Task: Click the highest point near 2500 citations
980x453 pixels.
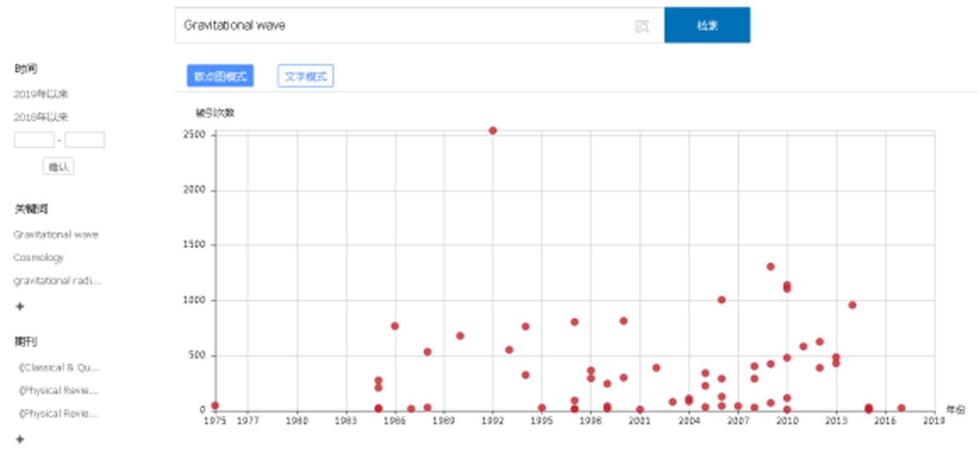Action: click(x=493, y=130)
